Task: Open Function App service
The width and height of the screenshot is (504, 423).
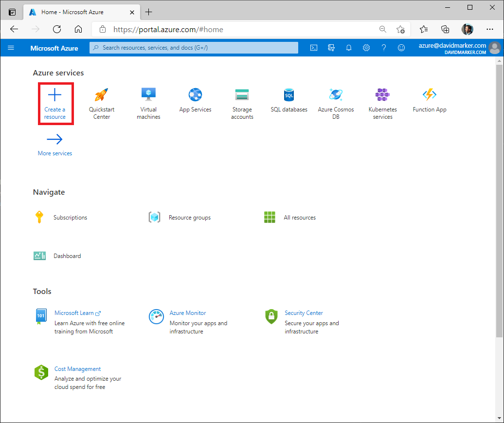Action: point(430,100)
